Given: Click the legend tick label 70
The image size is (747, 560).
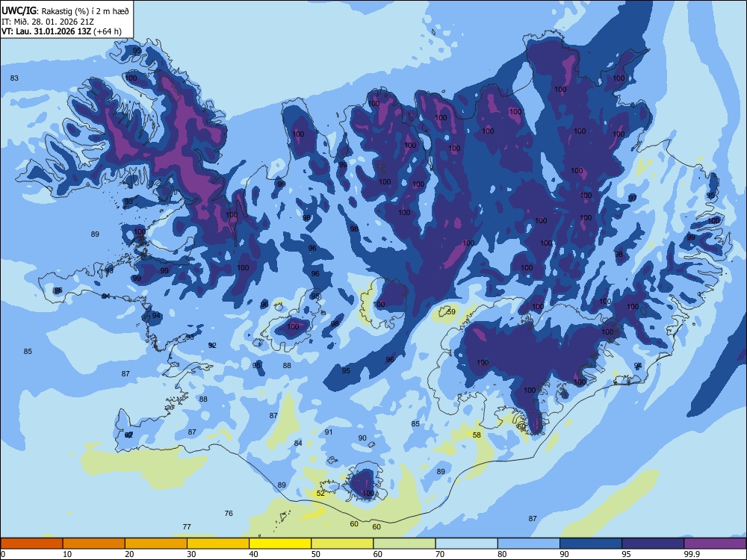Looking at the screenshot, I should (x=440, y=554).
